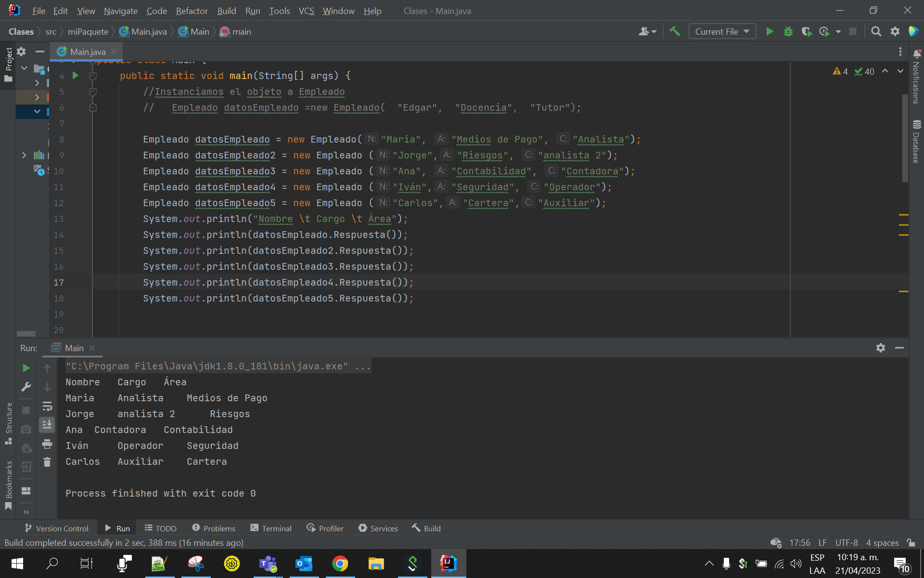Open the UTF-8 encoding selector in the status bar
This screenshot has height=578, width=924.
point(846,543)
